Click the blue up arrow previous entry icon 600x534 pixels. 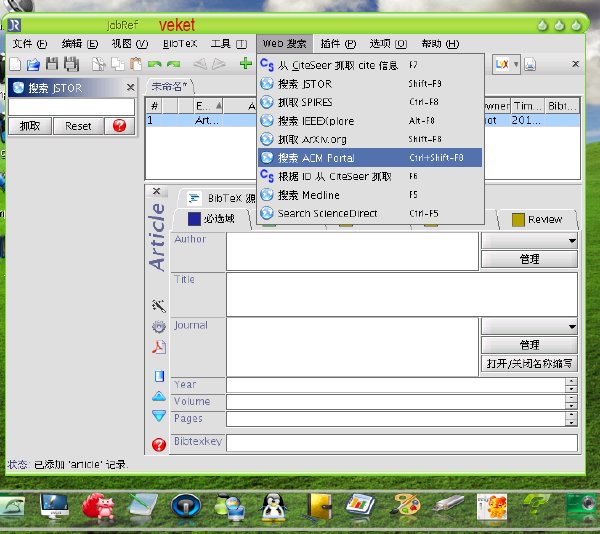tap(159, 396)
